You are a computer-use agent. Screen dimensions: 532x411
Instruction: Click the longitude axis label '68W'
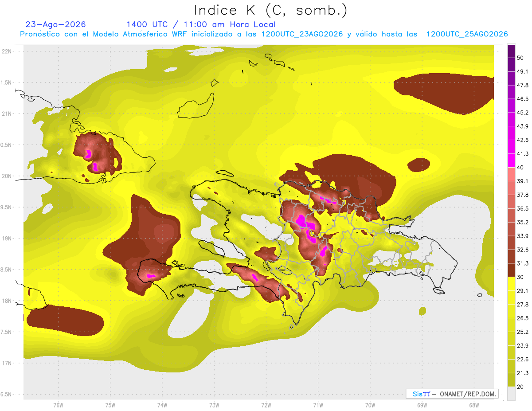tap(473, 405)
